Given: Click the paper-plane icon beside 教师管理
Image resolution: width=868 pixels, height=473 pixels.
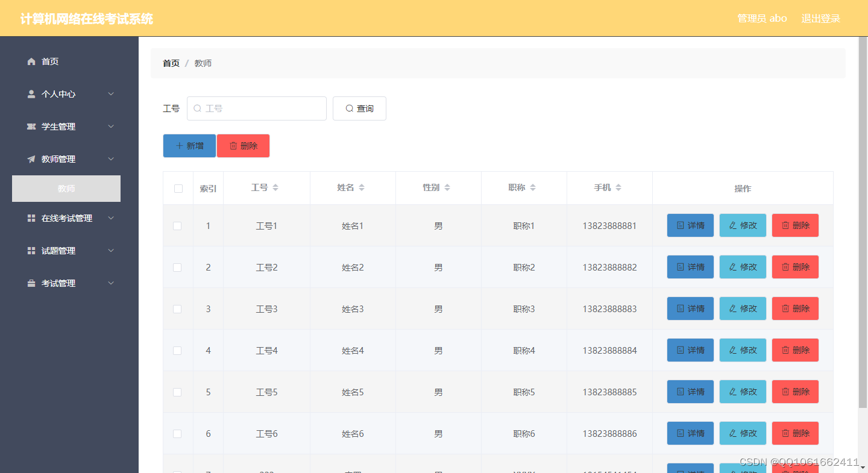Looking at the screenshot, I should point(31,158).
